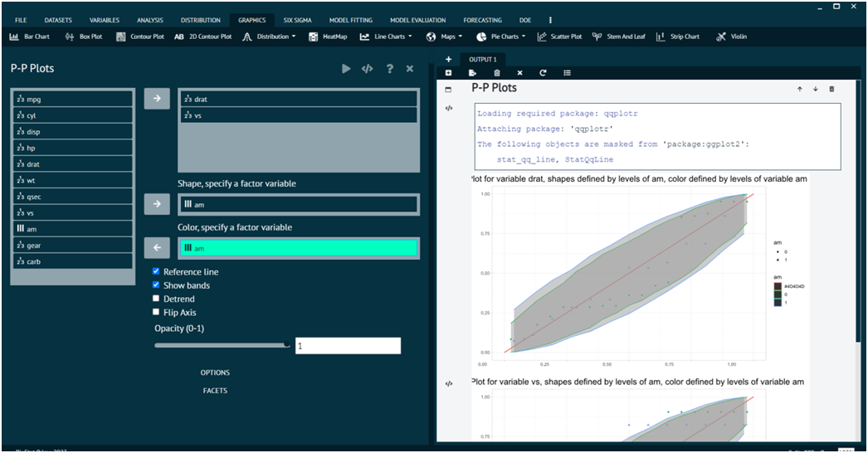The height and width of the screenshot is (453, 868).
Task: Click the code icon beside the vs plot
Action: pyautogui.click(x=449, y=383)
